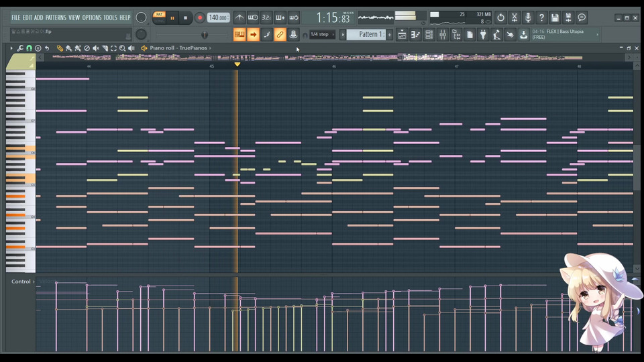Expand the FLEX Bass Utopia hint arrow

point(597,34)
